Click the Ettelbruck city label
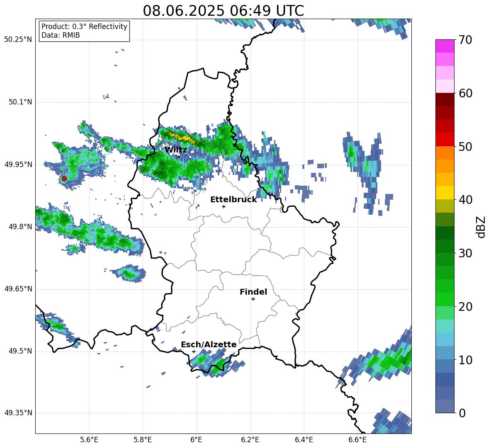491x448 pixels. coord(233,200)
